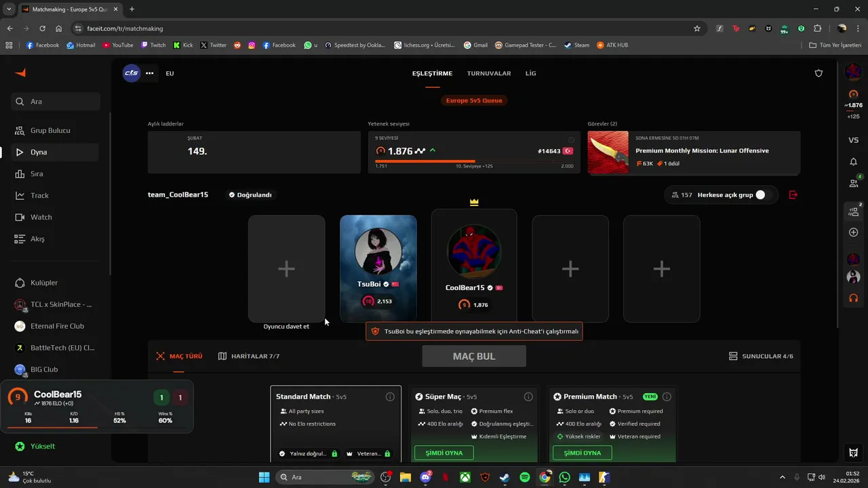Viewport: 868px width, 488px height.
Task: Switch to EŞLEŞTİRME tab
Action: (x=432, y=73)
